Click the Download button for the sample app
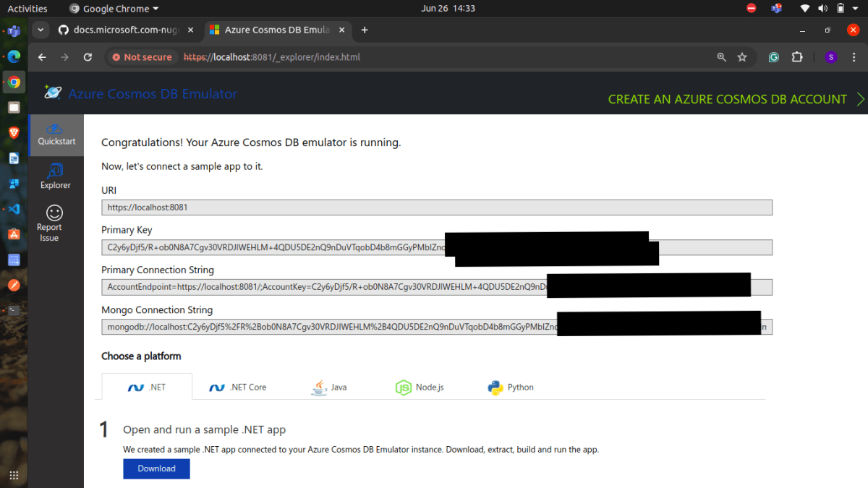Viewport: 868px width, 488px height. point(156,468)
